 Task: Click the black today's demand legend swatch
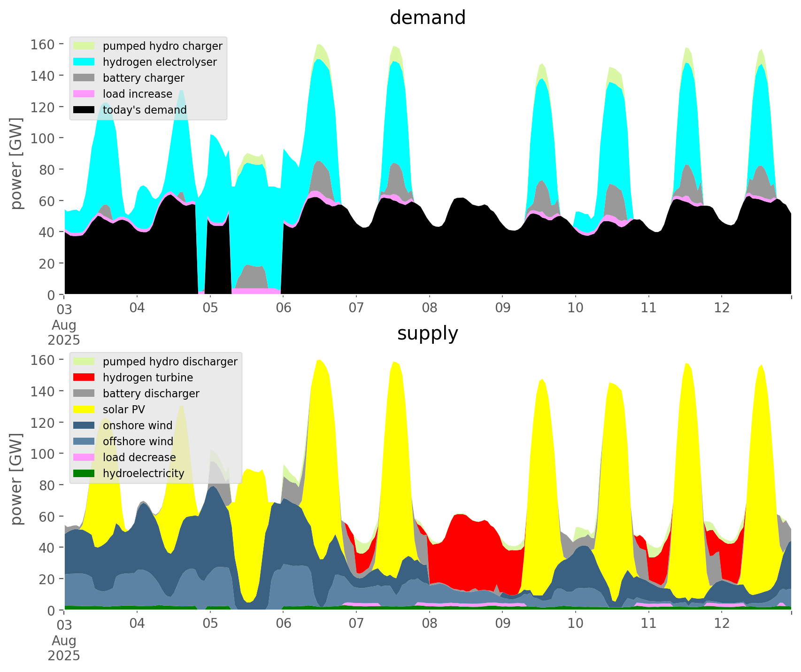point(84,110)
